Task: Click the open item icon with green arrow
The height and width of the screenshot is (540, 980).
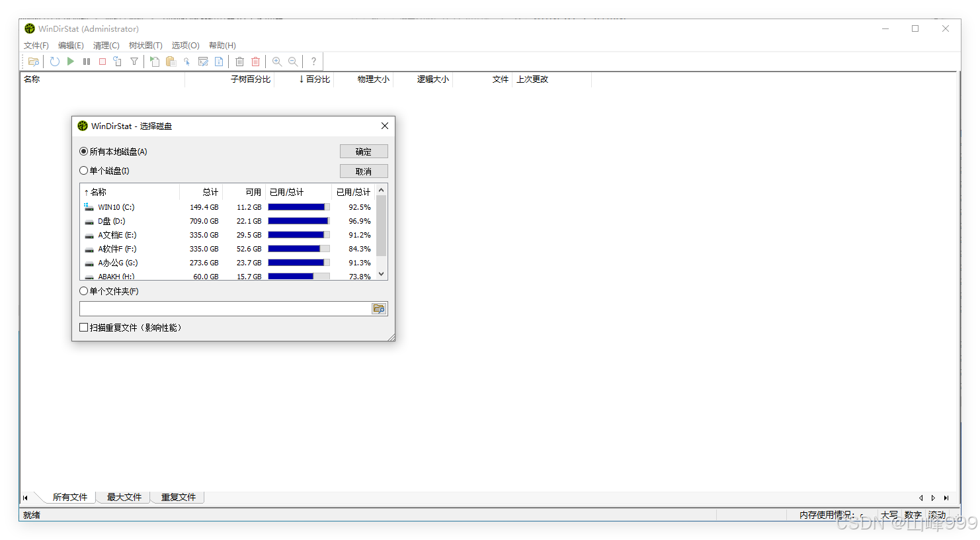Action: tap(155, 62)
